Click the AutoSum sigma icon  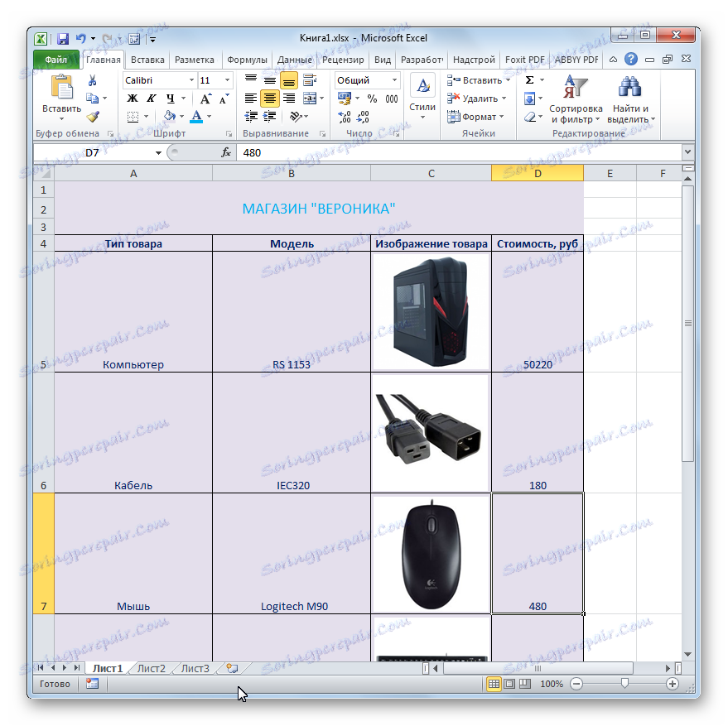[x=529, y=80]
